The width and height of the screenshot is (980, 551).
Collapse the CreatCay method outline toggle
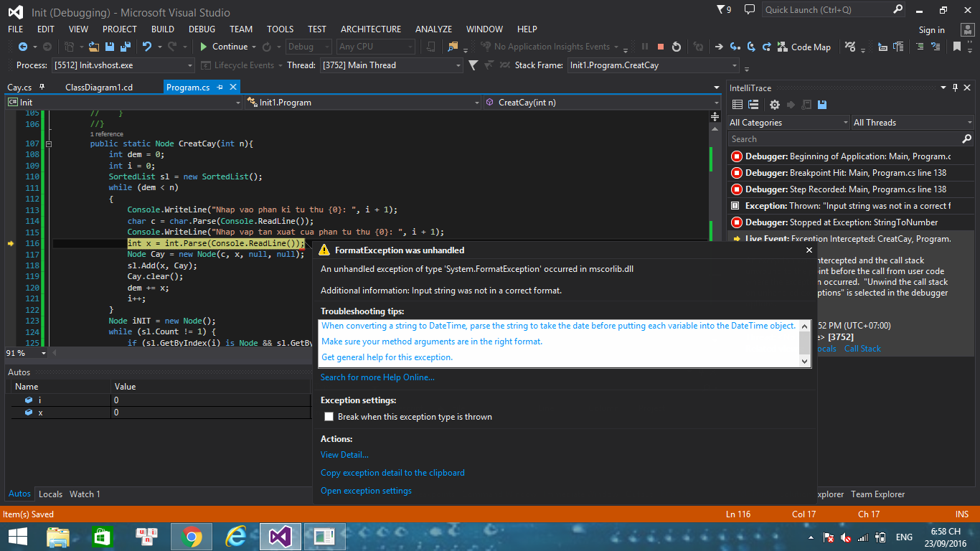pyautogui.click(x=49, y=143)
